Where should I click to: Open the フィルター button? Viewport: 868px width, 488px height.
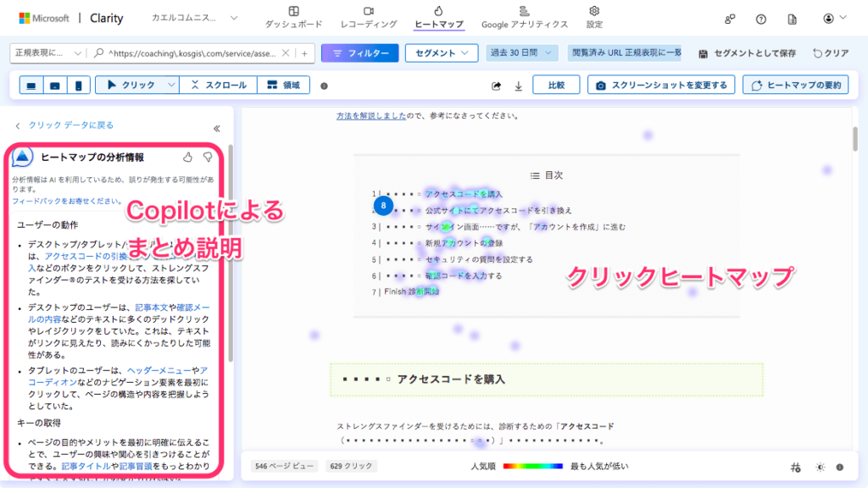359,53
